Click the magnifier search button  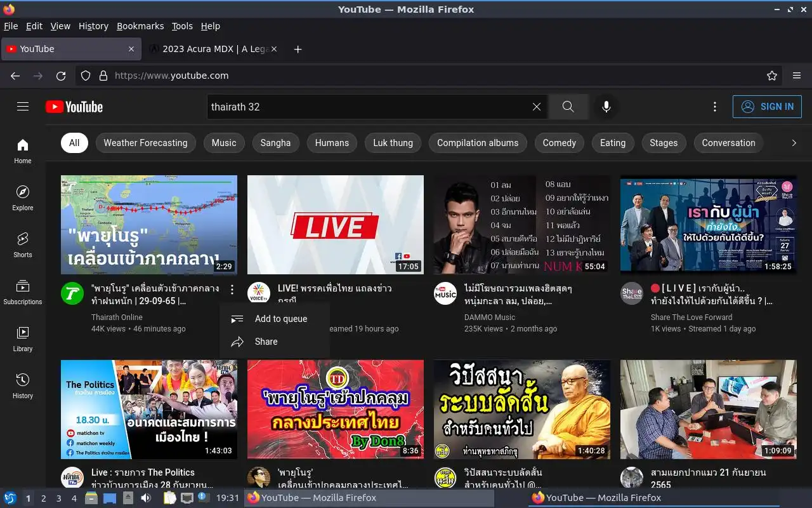(x=568, y=107)
